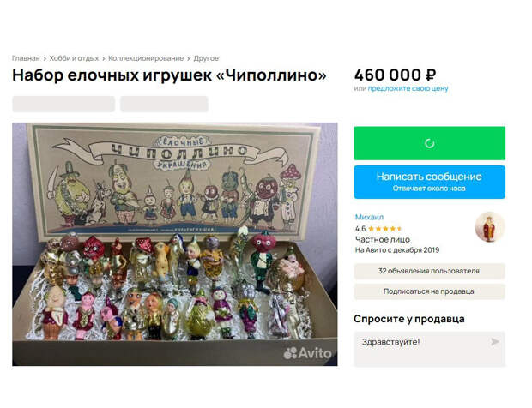The height and width of the screenshot is (408, 532).
Task: View 32 объявления пользователя
Action: (x=430, y=271)
